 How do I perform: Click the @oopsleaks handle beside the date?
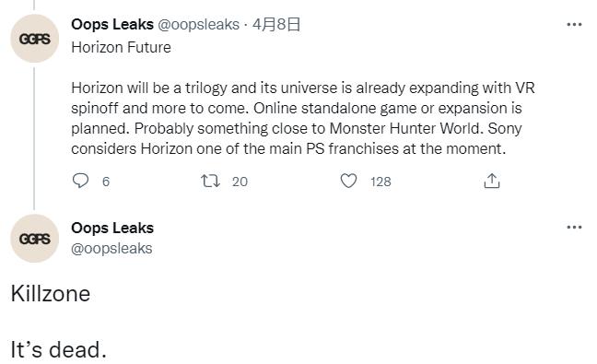[198, 25]
